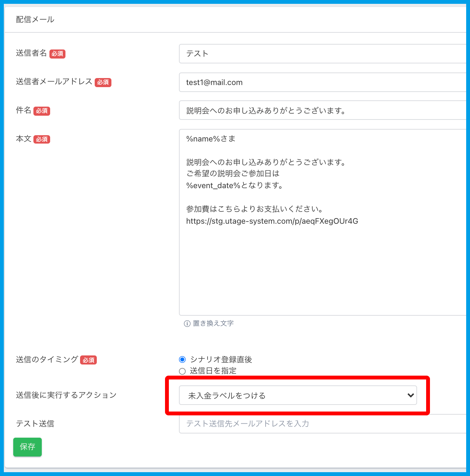The image size is (470, 476).
Task: Click the 配信メール section header
Action: pos(35,20)
